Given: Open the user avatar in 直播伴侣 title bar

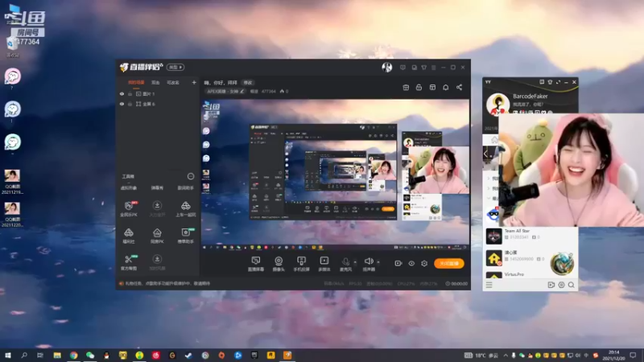Looking at the screenshot, I should click(387, 68).
